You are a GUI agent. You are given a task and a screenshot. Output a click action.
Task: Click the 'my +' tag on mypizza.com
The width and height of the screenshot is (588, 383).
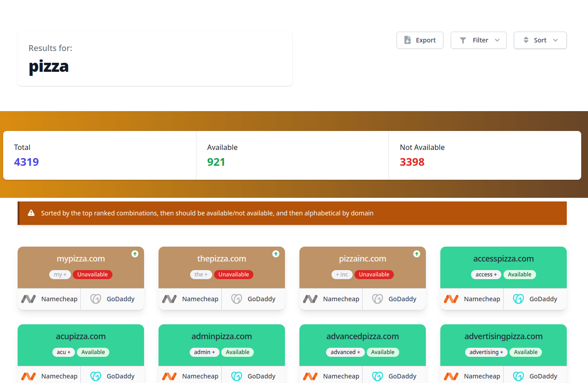pyautogui.click(x=60, y=275)
